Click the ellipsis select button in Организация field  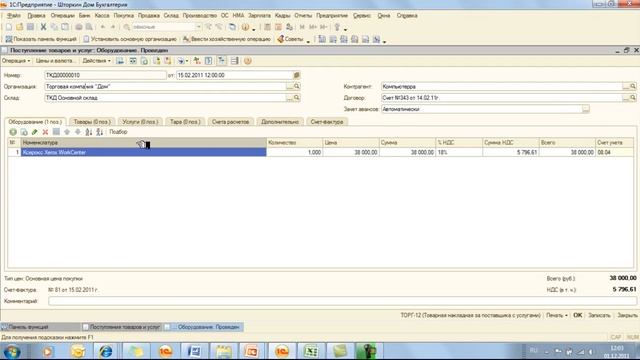(x=289, y=87)
